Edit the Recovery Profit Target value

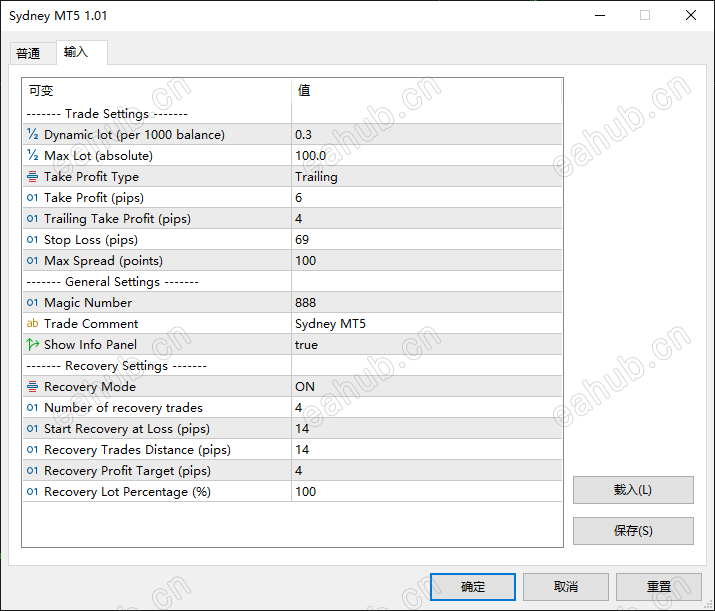point(426,470)
